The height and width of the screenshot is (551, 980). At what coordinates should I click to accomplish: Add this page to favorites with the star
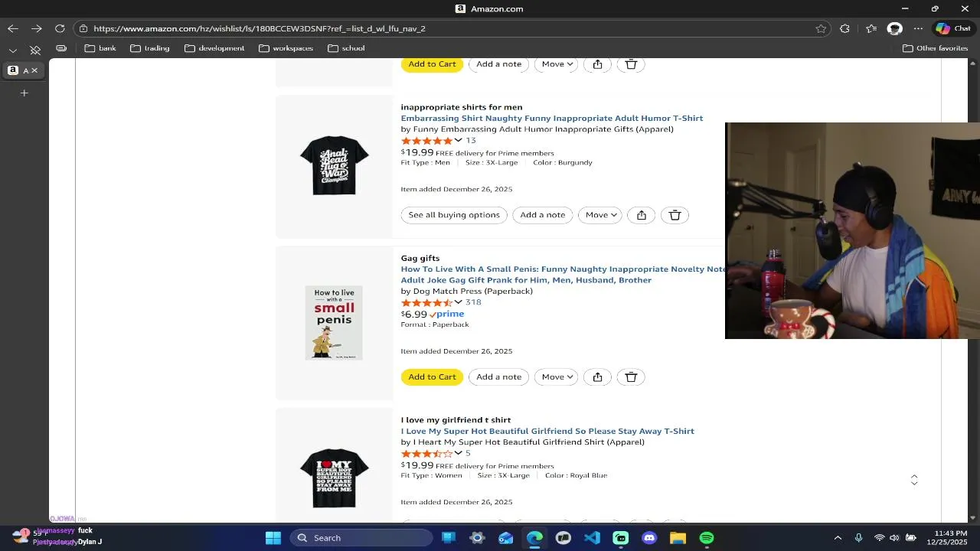(821, 28)
